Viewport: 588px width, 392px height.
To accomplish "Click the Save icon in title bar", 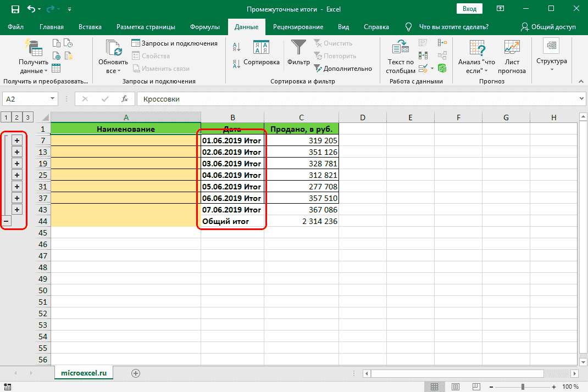I will click(x=15, y=9).
